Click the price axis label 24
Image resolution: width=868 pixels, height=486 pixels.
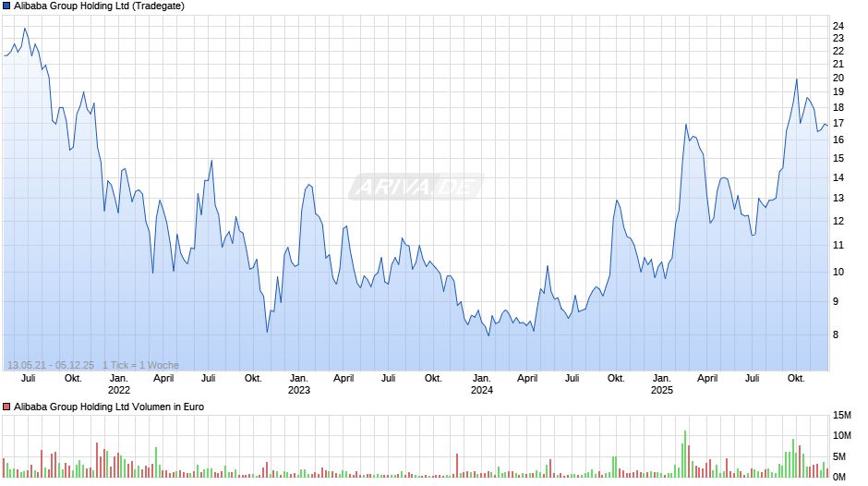click(838, 26)
